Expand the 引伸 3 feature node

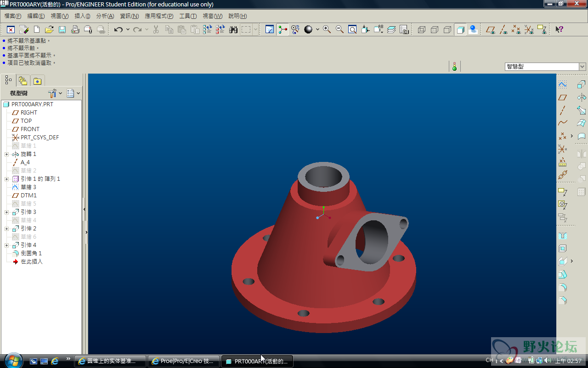pos(7,212)
